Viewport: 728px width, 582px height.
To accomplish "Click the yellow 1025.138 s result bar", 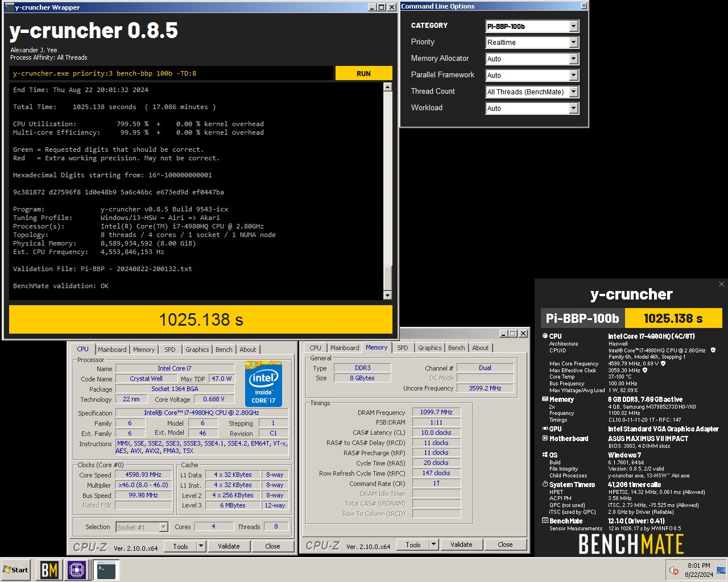I will pyautogui.click(x=201, y=320).
